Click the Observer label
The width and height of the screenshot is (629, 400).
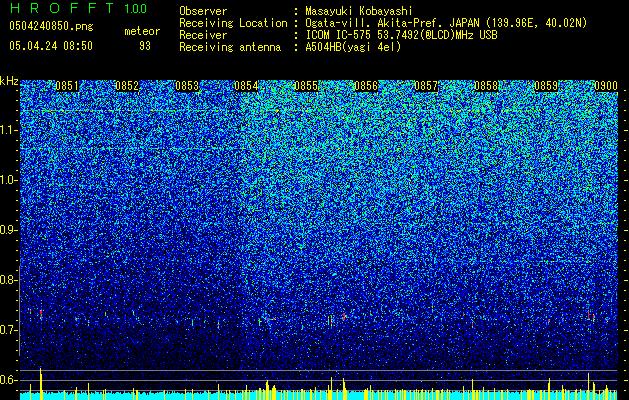[203, 11]
